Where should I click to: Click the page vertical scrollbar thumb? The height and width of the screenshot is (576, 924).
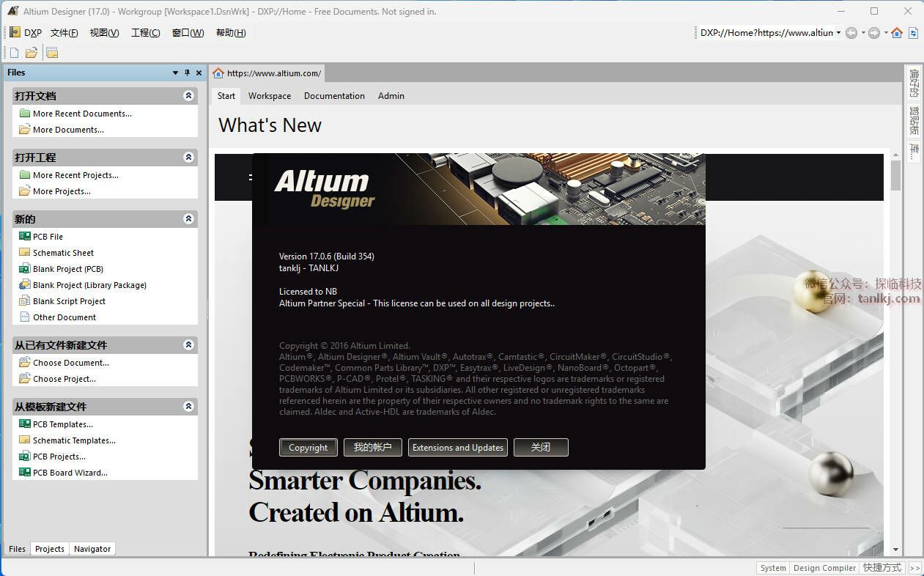pyautogui.click(x=895, y=175)
